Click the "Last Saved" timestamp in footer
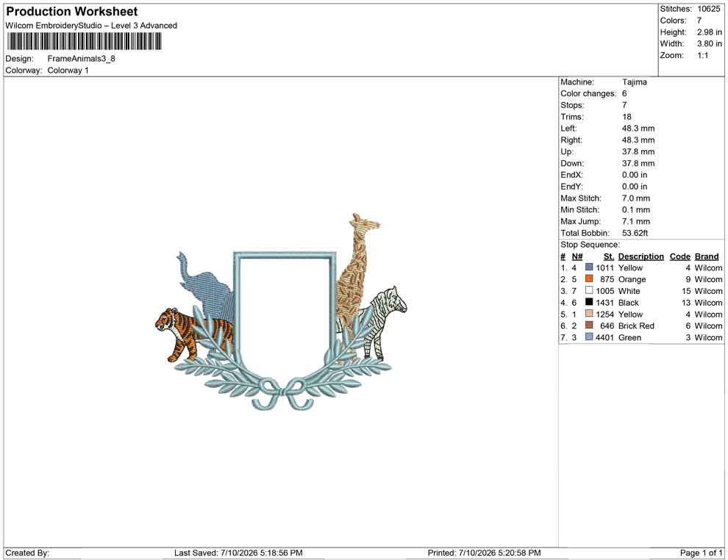This screenshot has height=560, width=728. pos(238,553)
